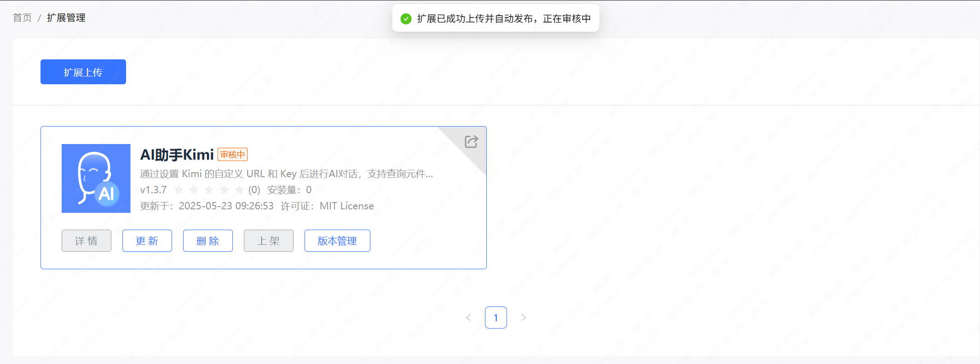Click the green success checkmark icon
980x364 pixels.
click(x=406, y=19)
